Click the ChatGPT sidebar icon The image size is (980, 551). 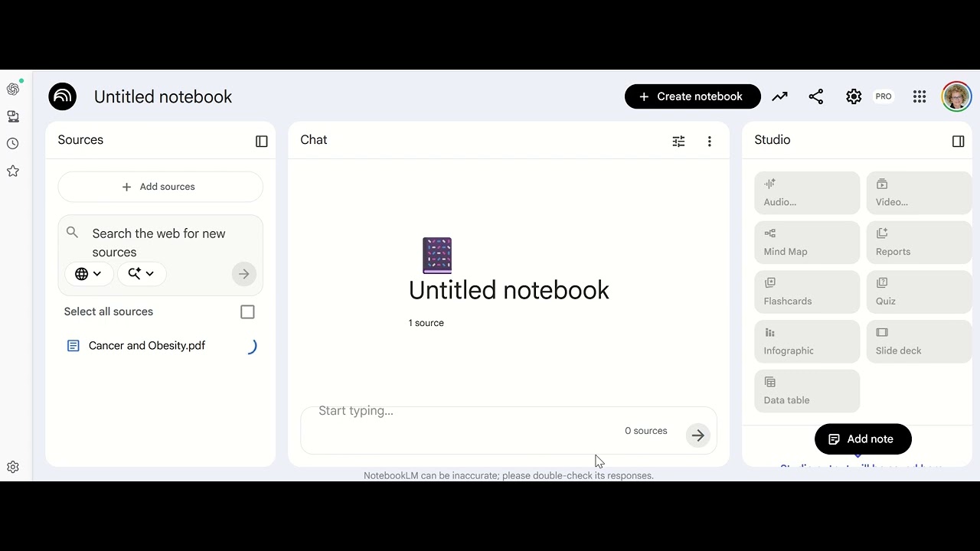[13, 89]
